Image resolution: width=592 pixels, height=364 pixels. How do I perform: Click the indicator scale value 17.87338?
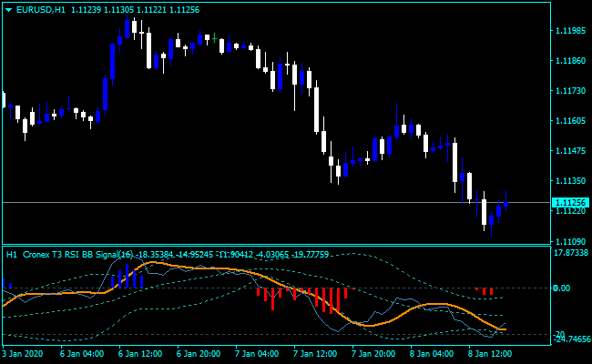point(571,253)
